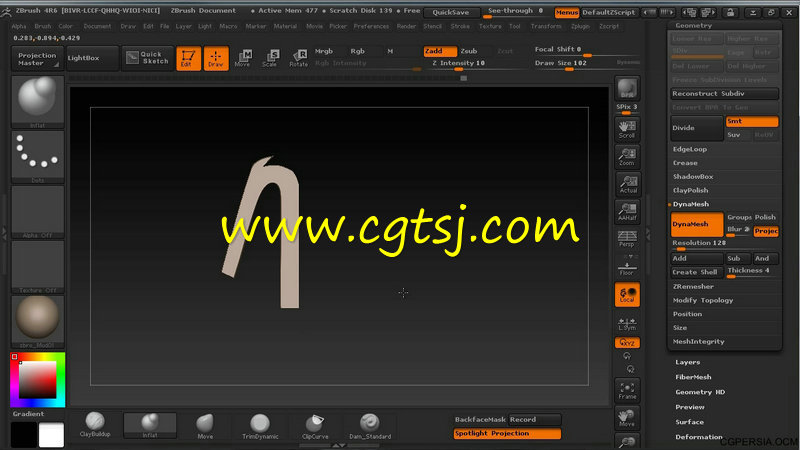Choose the Dam_Standard brush
The width and height of the screenshot is (800, 450).
click(370, 426)
